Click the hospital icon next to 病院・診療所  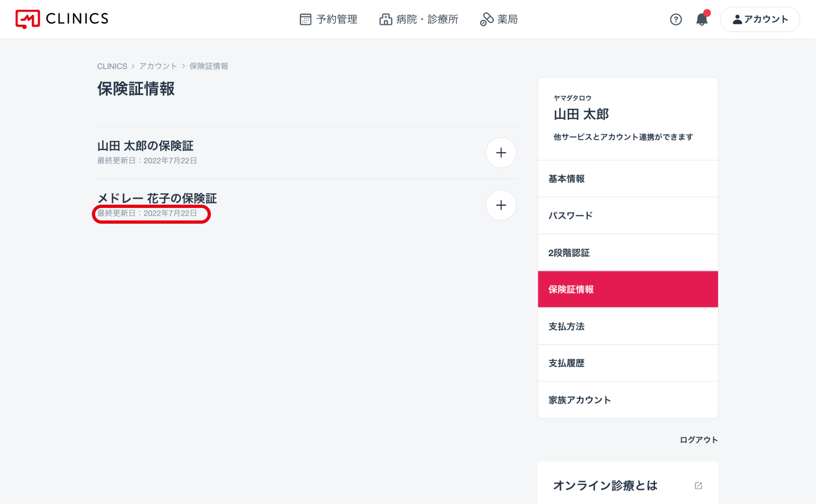385,19
